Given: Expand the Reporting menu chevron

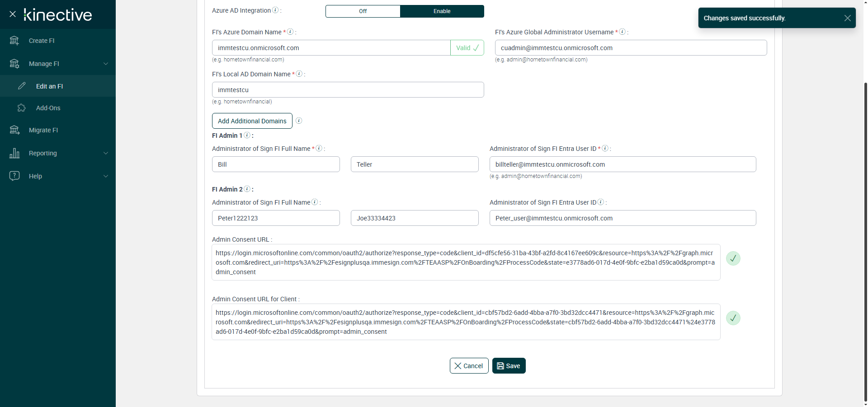Looking at the screenshot, I should 106,153.
